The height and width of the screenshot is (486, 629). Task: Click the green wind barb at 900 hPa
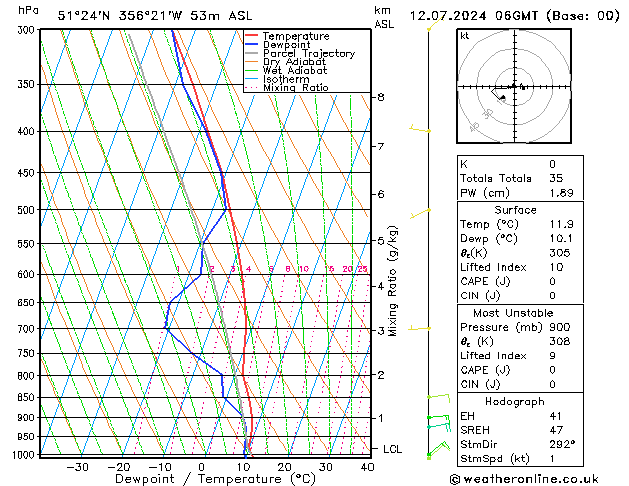(439, 418)
